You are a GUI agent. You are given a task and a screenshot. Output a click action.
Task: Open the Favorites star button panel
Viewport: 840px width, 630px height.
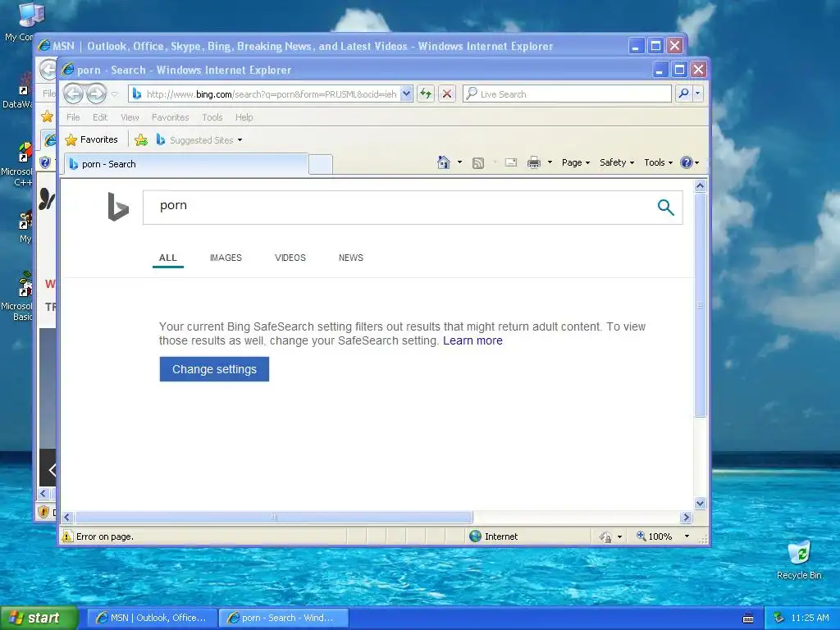[91, 139]
